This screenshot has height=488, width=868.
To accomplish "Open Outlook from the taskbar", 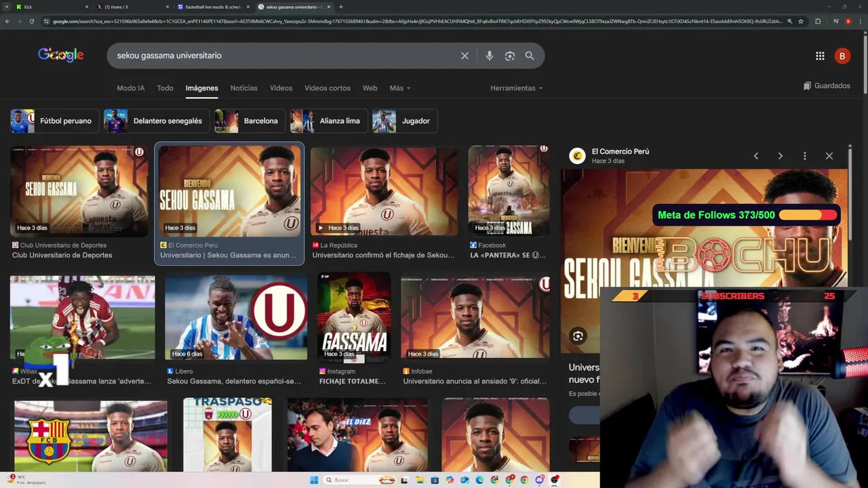I will coord(465,480).
